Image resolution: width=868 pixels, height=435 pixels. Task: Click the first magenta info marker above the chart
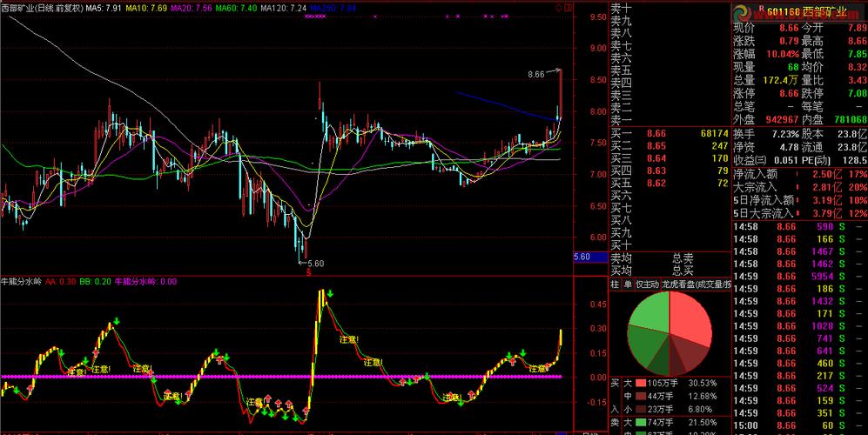[309, 17]
